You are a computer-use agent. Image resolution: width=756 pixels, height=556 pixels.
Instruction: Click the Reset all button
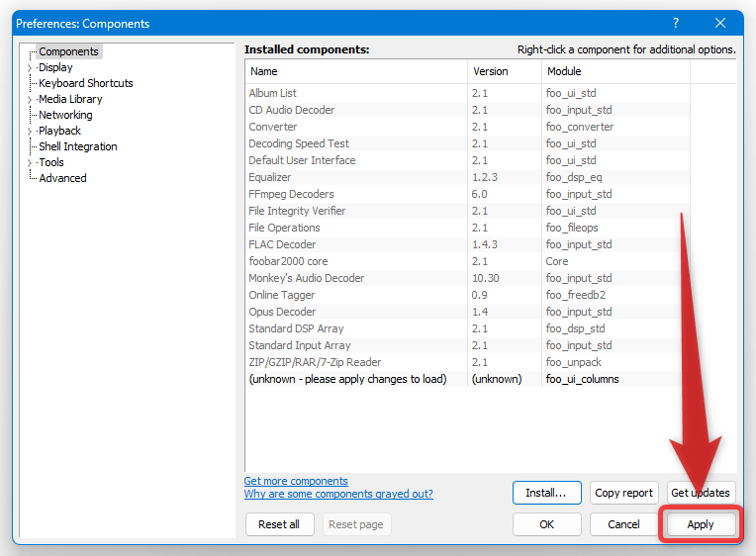point(279,524)
